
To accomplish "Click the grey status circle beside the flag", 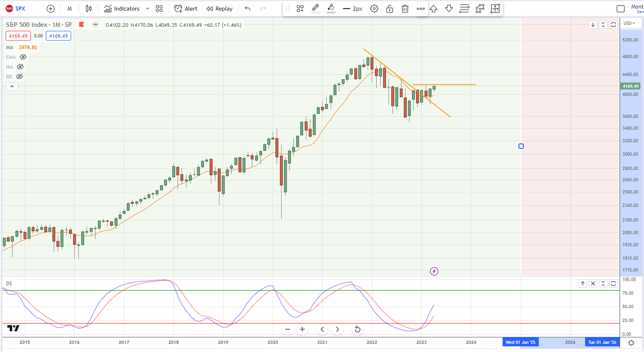I will [x=95, y=25].
